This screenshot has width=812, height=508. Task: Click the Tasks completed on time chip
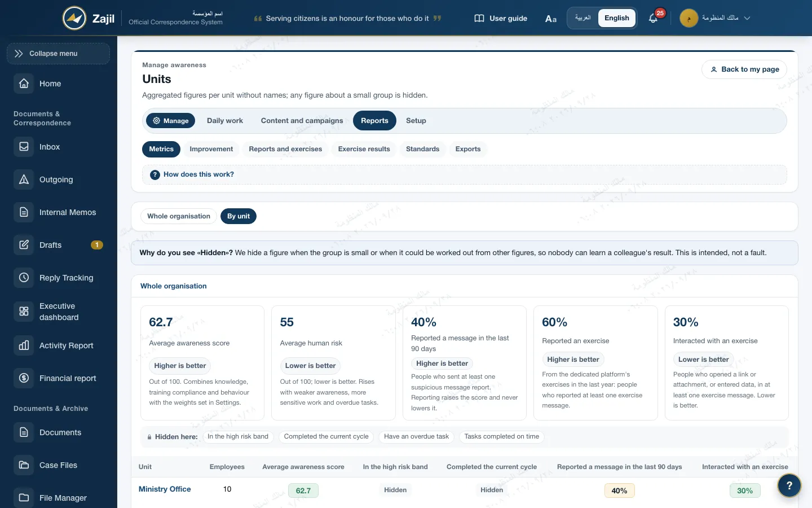(x=502, y=436)
